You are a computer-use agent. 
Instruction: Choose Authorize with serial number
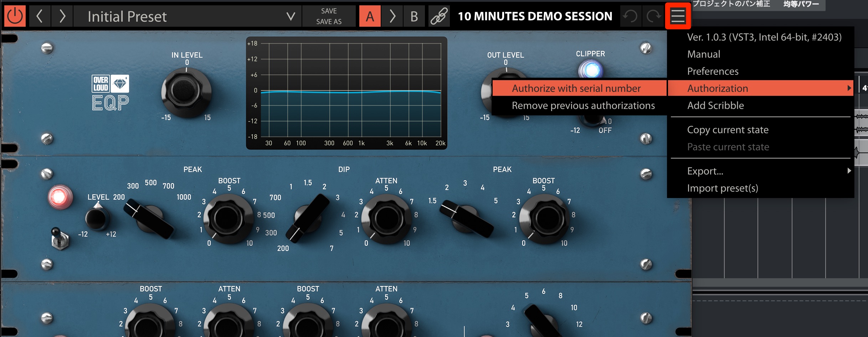579,88
